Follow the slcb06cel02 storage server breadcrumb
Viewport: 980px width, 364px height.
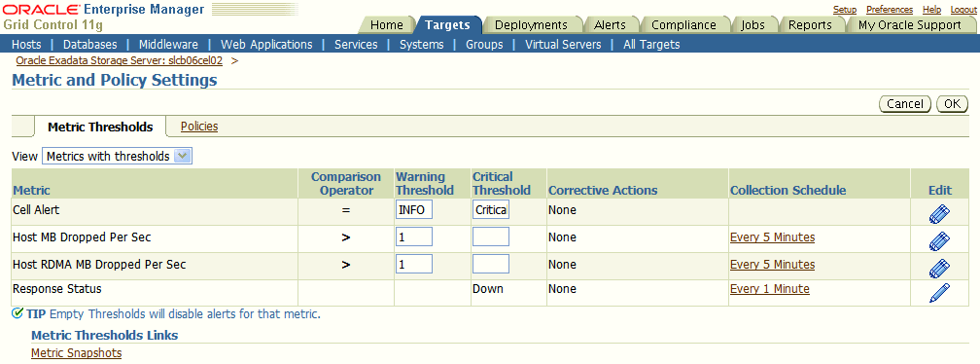(120, 60)
